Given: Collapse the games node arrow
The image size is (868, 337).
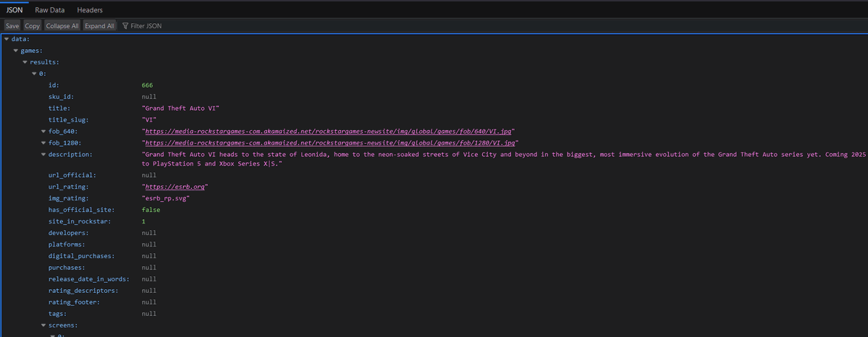Looking at the screenshot, I should [x=16, y=51].
